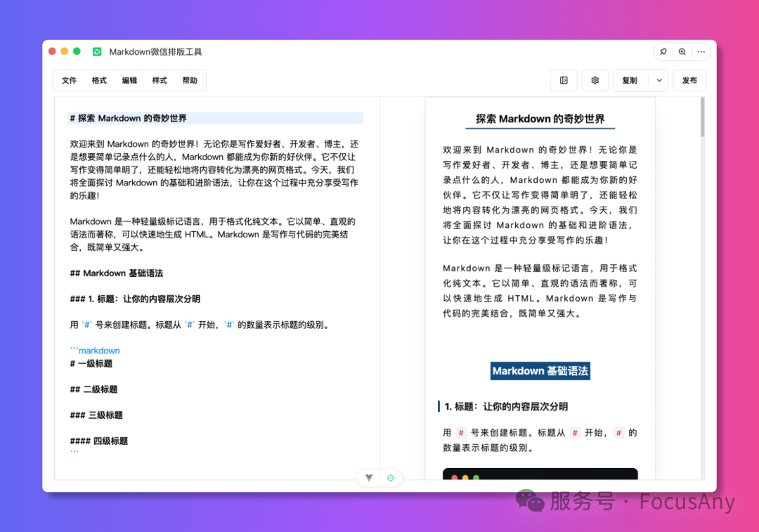Screen dimensions: 759x532
Task: Toggle the side panel layout icon
Action: click(564, 81)
